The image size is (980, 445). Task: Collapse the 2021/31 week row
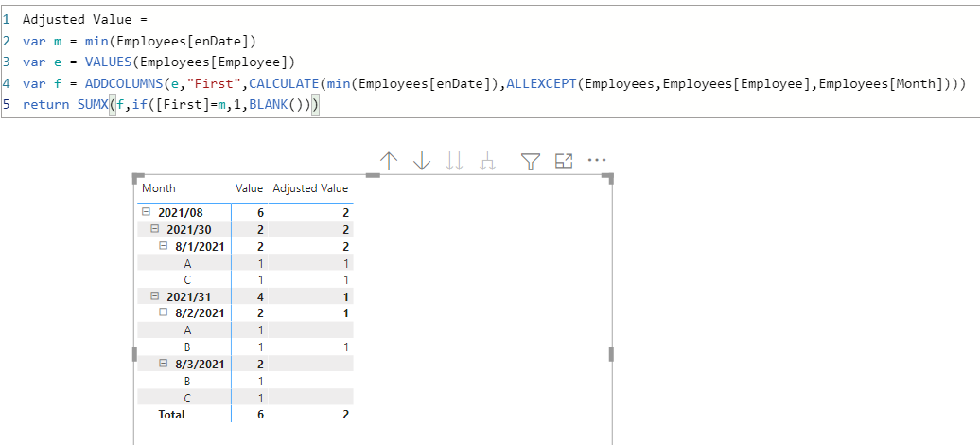155,296
